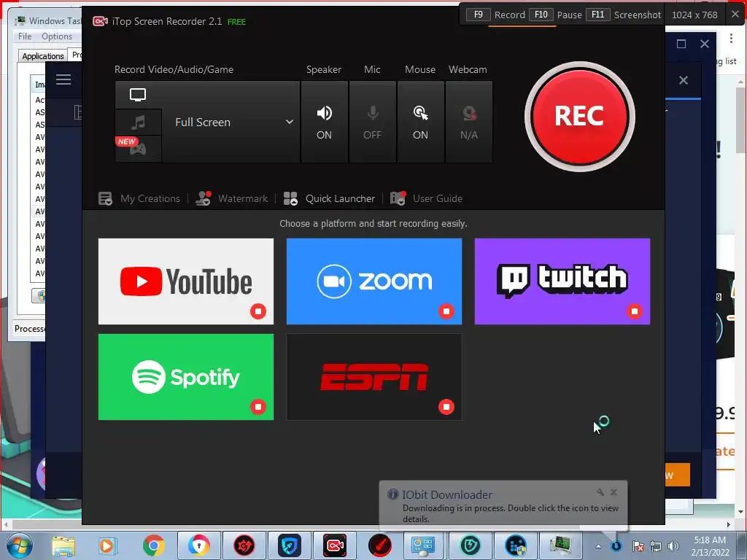Open the blue grid shield taskbar icon
The height and width of the screenshot is (560, 747).
516,545
